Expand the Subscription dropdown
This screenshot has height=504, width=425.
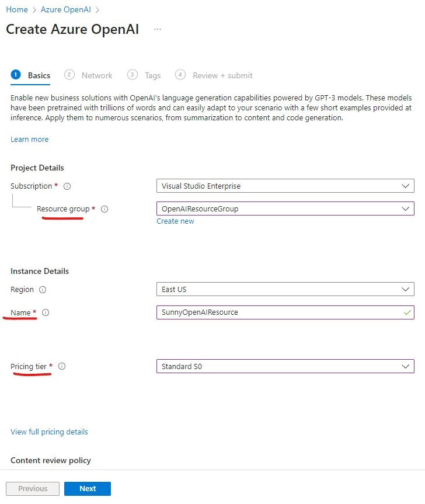[285, 186]
